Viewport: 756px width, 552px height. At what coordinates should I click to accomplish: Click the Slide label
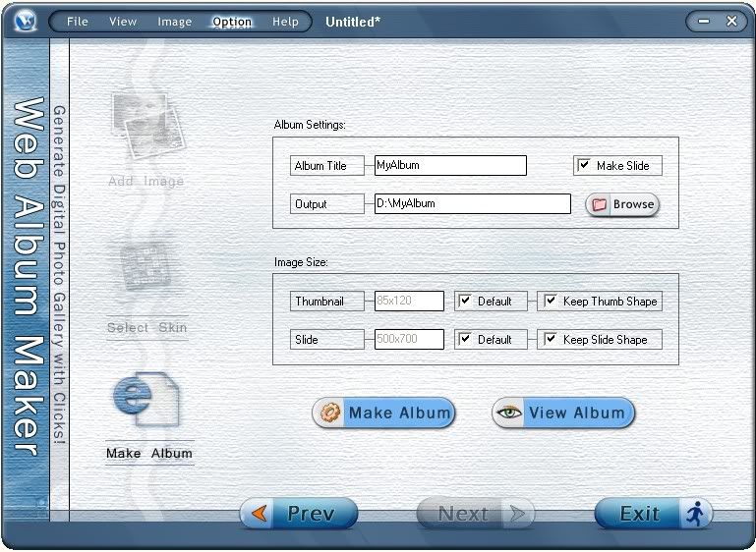307,340
